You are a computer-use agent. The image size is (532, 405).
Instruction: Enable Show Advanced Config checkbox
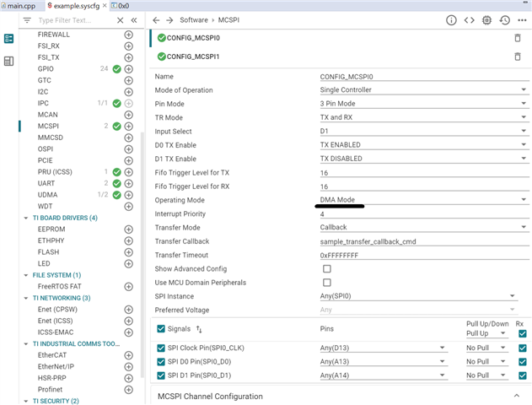point(327,268)
